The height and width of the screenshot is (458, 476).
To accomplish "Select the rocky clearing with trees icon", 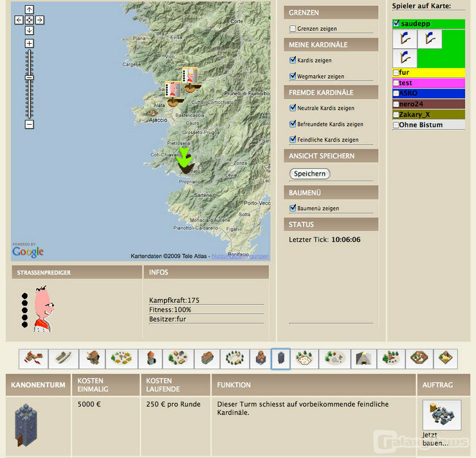I will 334,359.
